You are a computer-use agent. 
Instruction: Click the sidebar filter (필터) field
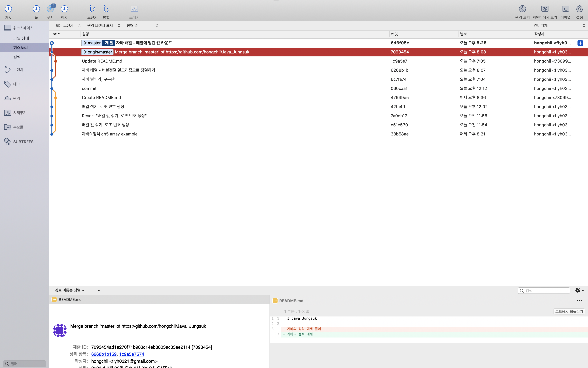click(x=24, y=364)
